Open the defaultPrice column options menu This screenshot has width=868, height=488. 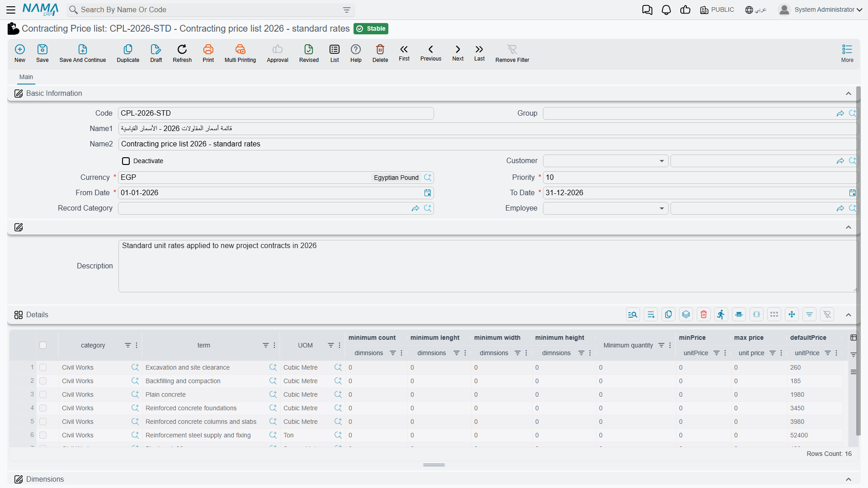coord(836,353)
